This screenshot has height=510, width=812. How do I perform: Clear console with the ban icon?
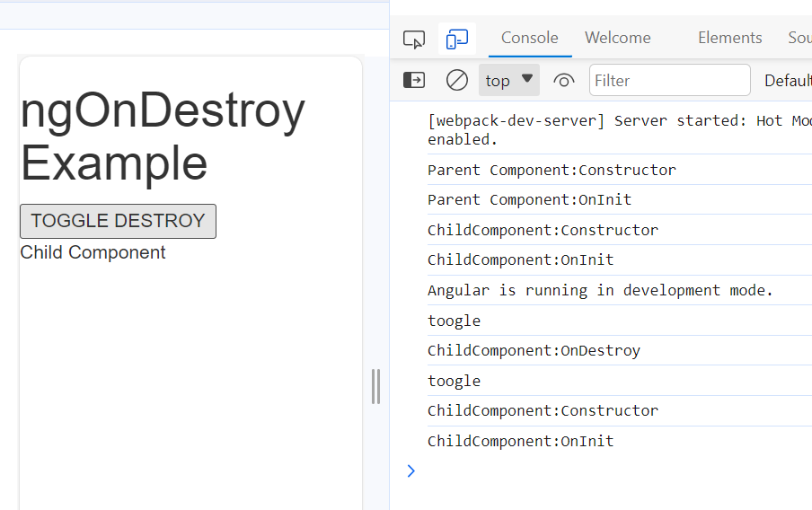[x=456, y=80]
